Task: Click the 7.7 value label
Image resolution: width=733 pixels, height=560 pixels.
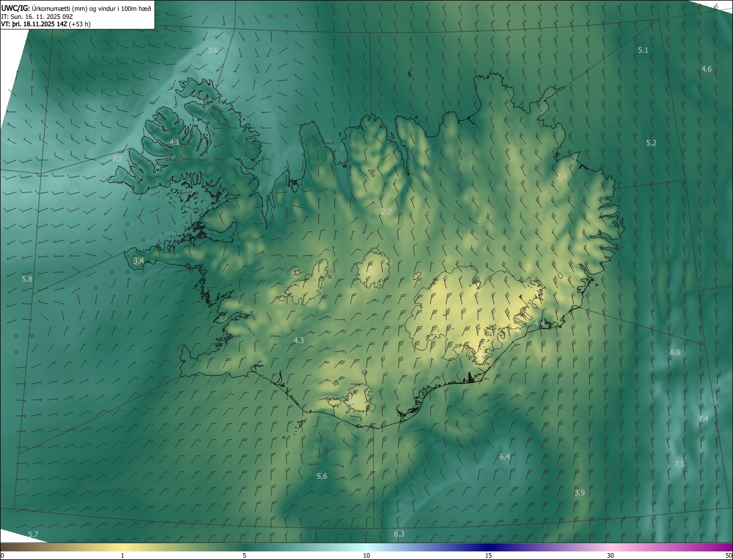Action: (x=117, y=159)
